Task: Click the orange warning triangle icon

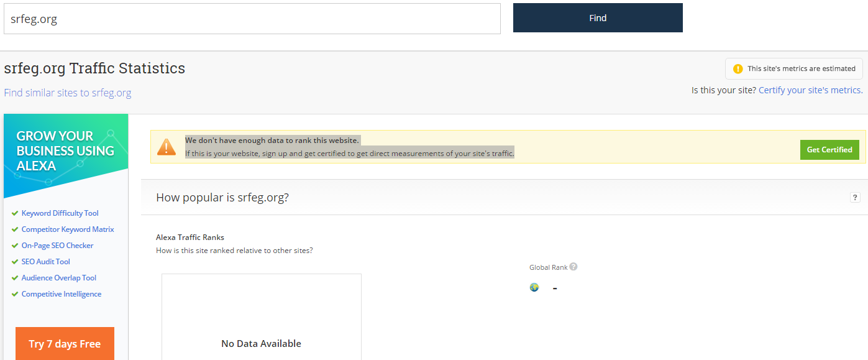Action: coord(167,147)
